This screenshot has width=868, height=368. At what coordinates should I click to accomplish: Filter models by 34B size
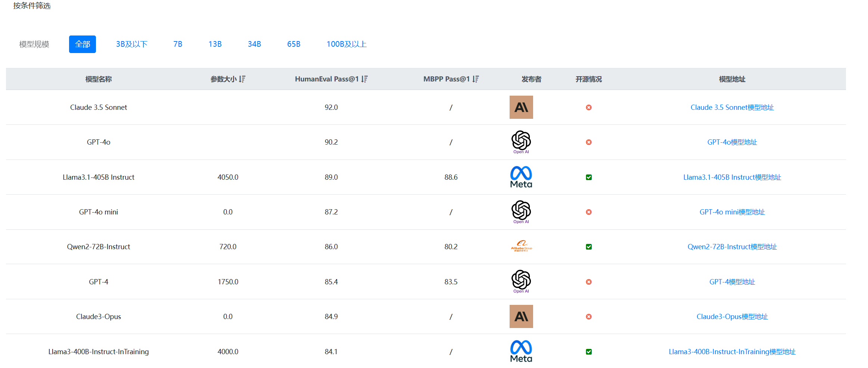click(254, 44)
